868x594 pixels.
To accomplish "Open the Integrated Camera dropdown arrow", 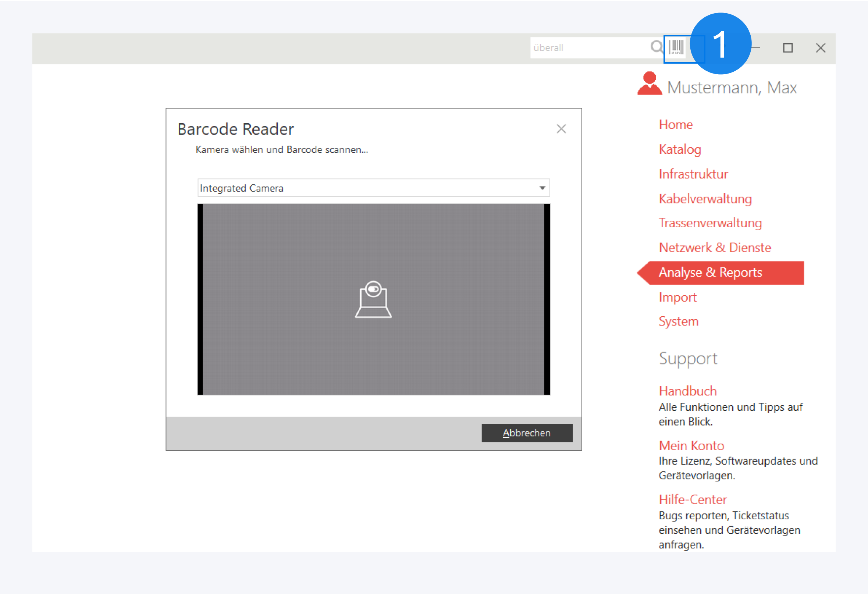I will pyautogui.click(x=542, y=188).
